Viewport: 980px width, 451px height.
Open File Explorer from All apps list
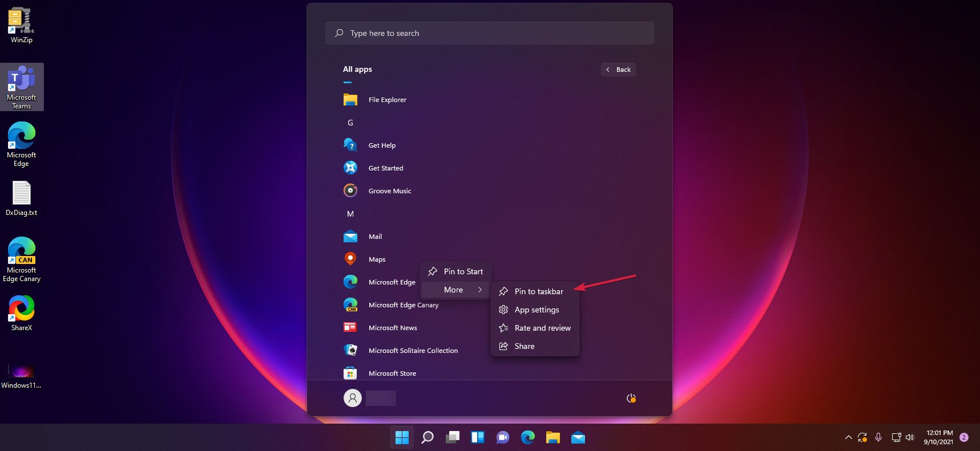coord(374,100)
